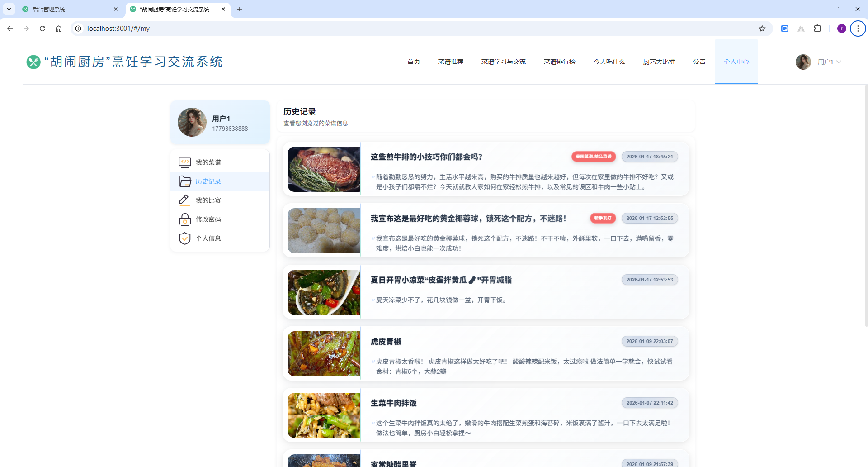Open a new browser tab with plus
This screenshot has height=467, width=868.
click(x=240, y=9)
